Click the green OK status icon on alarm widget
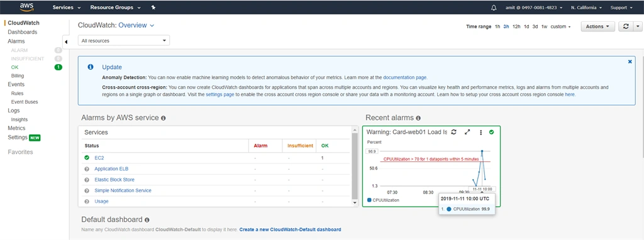This screenshot has width=644, height=240. pyautogui.click(x=492, y=132)
